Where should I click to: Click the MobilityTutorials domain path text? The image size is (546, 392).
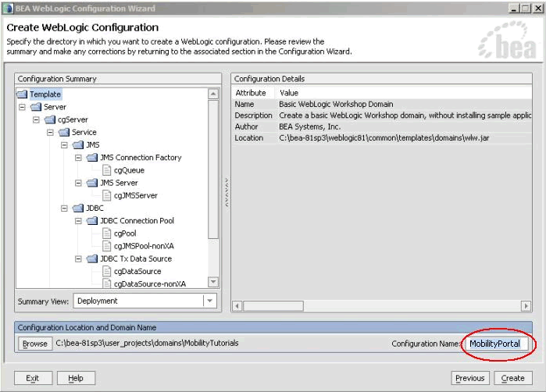tap(148, 343)
